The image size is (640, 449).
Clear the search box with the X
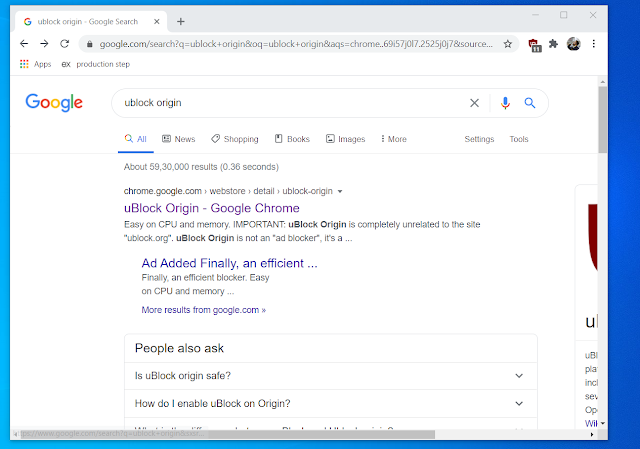(x=474, y=103)
